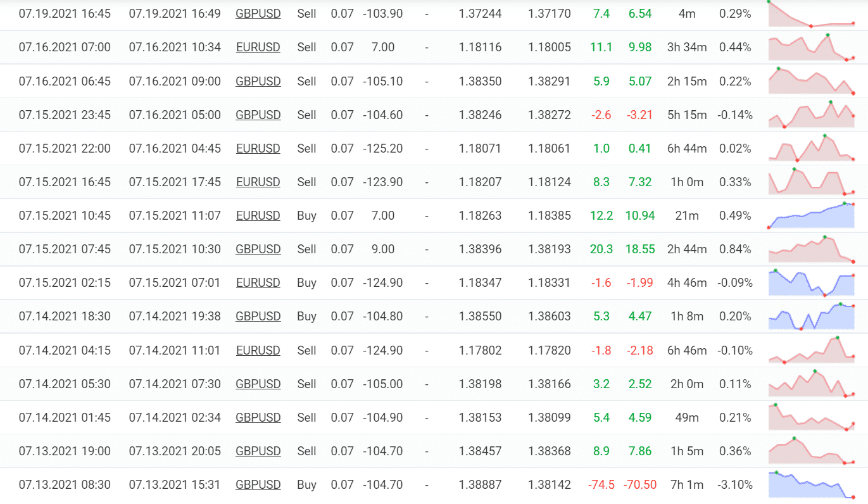Click the -105.00 value cell
Viewport: 868px width, 504px height.
pyautogui.click(x=382, y=384)
